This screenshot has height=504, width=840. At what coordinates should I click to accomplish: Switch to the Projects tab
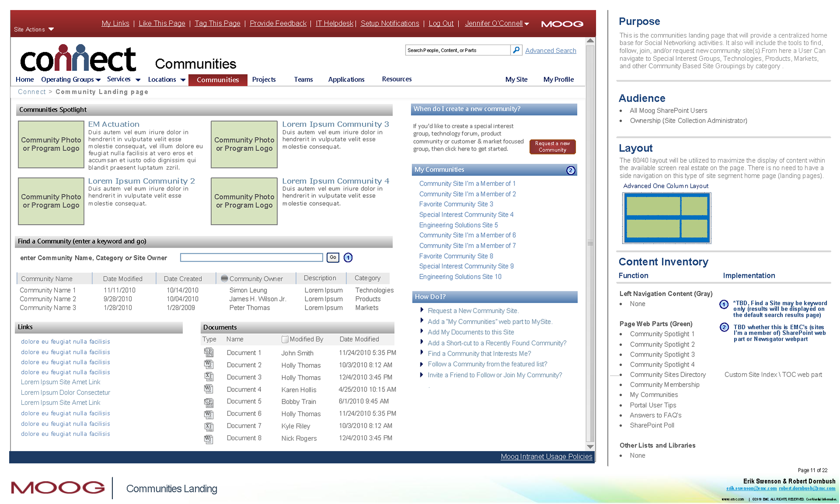(x=264, y=80)
